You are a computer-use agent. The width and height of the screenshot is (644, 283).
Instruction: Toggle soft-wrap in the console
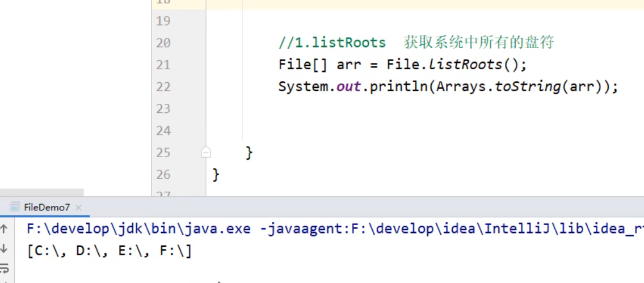(5, 268)
